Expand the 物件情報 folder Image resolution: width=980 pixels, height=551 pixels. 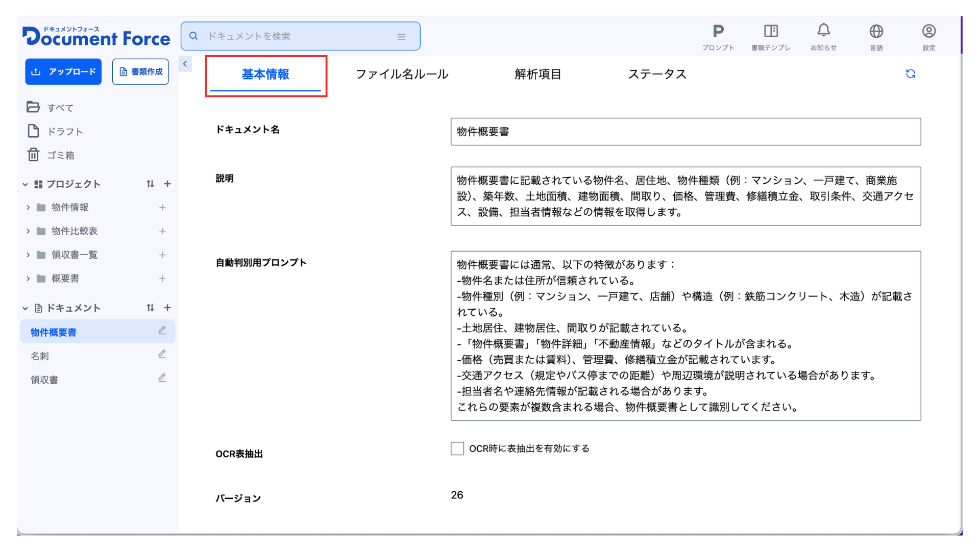click(x=28, y=208)
